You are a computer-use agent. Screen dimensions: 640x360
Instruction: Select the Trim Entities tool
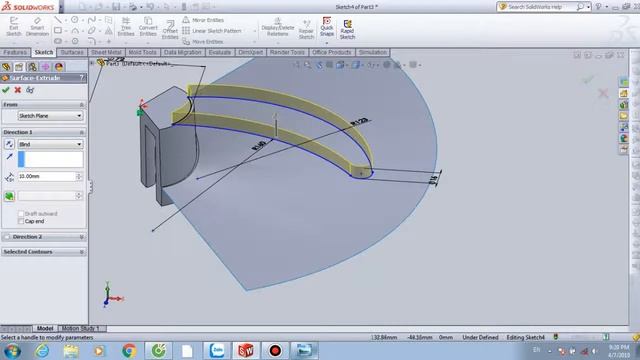126,27
